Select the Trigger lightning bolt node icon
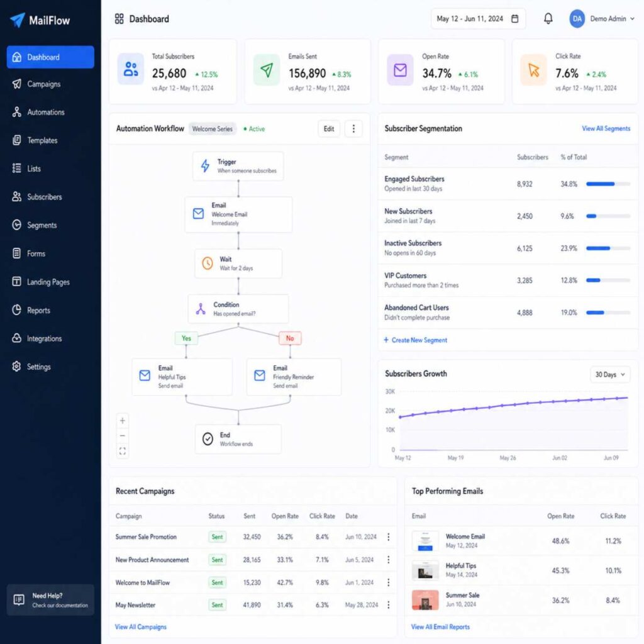 pos(205,165)
